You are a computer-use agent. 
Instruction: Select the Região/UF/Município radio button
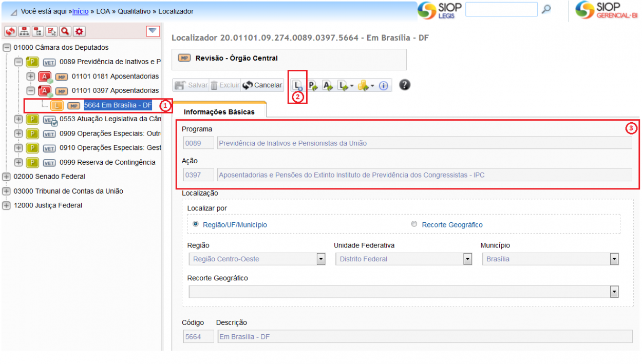point(196,224)
